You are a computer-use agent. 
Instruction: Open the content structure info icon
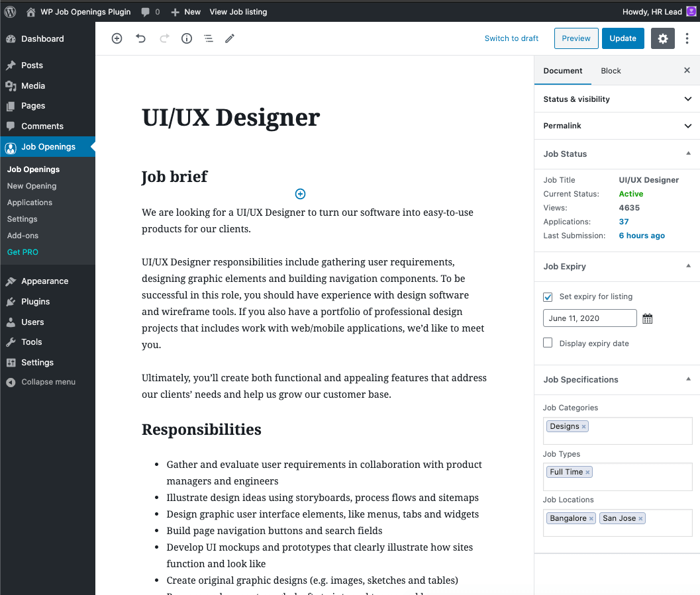click(x=187, y=38)
